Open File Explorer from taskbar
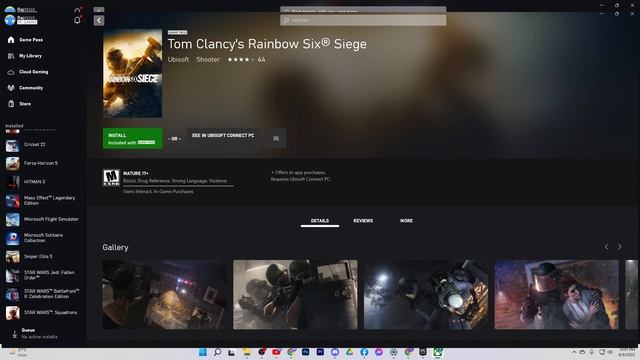This screenshot has width=640, height=360. (247, 352)
